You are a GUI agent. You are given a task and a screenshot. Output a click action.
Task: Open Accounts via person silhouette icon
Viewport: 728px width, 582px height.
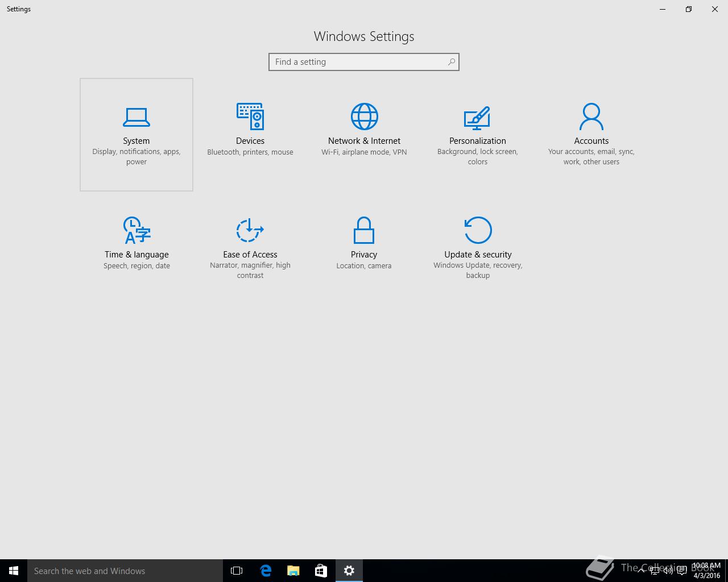591,117
